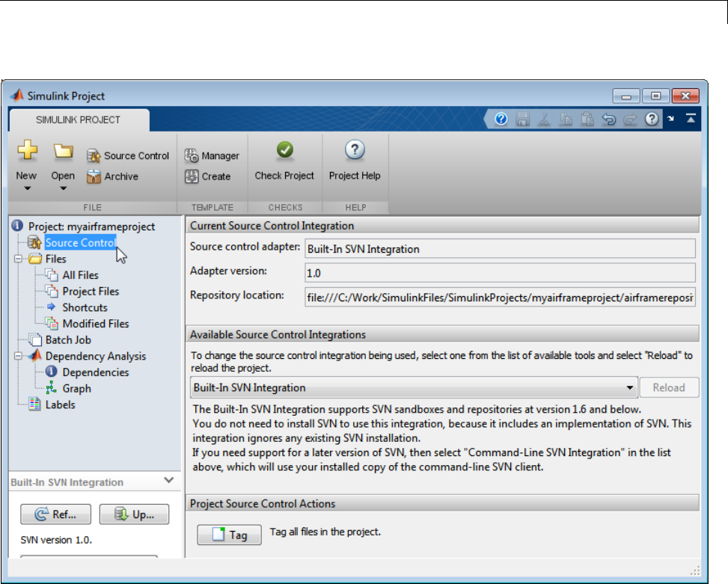Click the Undo arrow icon

click(609, 120)
